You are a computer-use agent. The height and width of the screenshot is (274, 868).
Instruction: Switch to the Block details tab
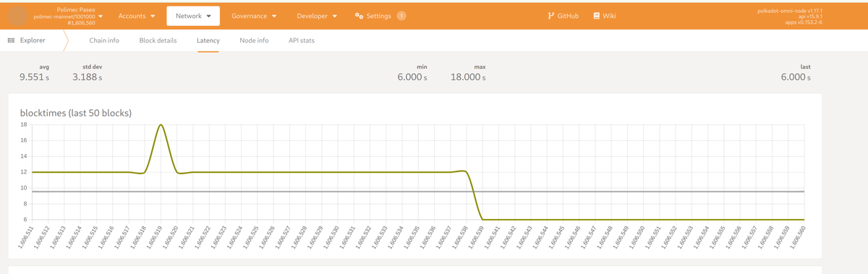[x=158, y=40]
